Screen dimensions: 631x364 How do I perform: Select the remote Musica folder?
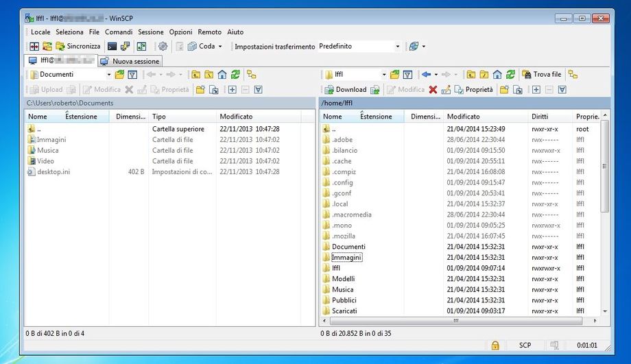tap(343, 289)
